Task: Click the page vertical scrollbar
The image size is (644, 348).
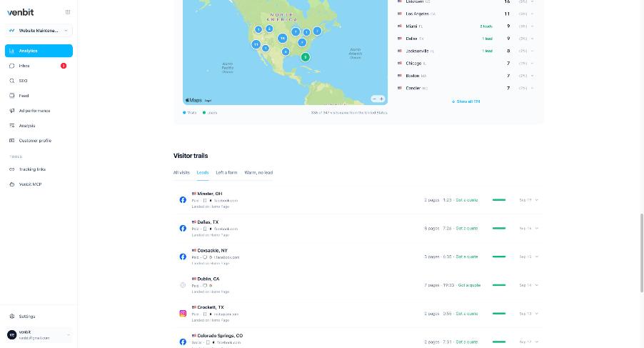Action: point(642,253)
